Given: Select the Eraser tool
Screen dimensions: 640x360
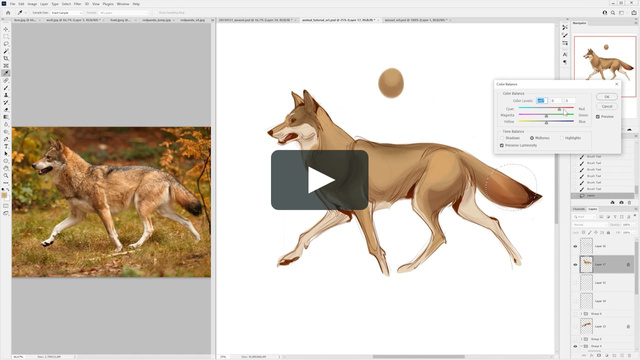Looking at the screenshot, I should click(x=6, y=110).
